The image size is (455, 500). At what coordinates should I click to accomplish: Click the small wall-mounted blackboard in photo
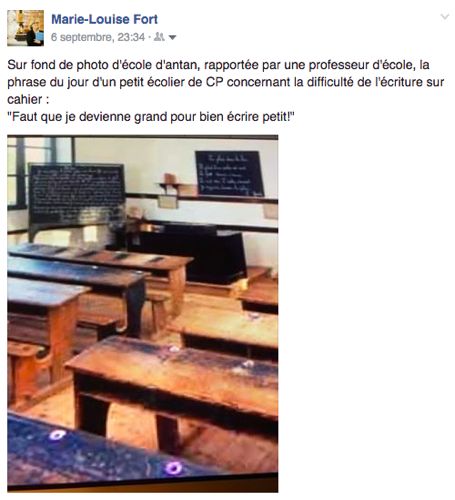(x=230, y=174)
